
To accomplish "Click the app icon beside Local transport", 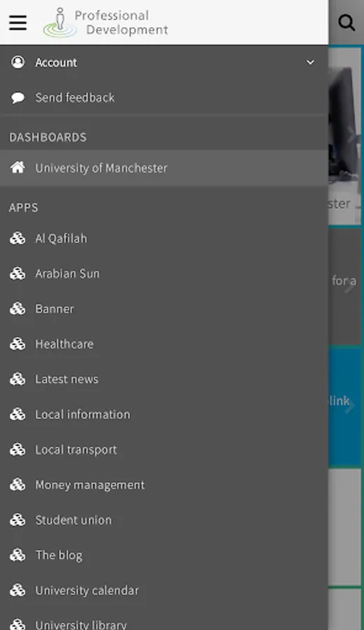I will 17,449.
